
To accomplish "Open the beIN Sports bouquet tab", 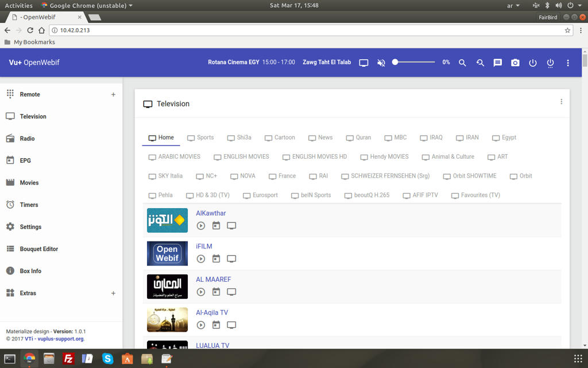I will pyautogui.click(x=311, y=195).
